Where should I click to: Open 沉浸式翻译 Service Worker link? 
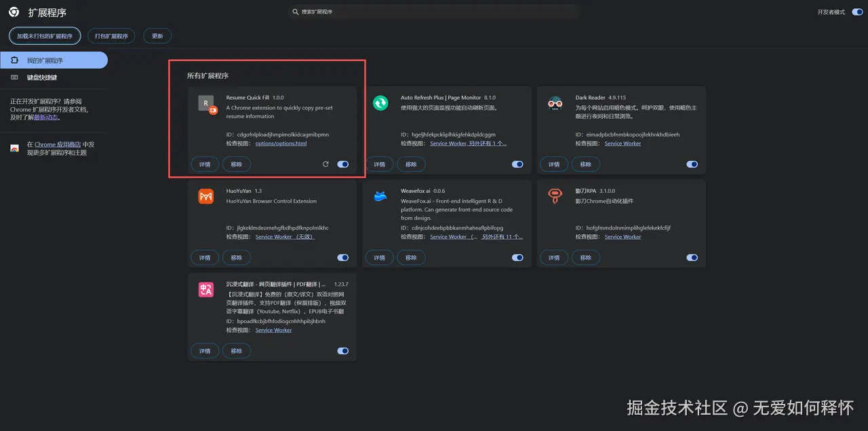[273, 330]
